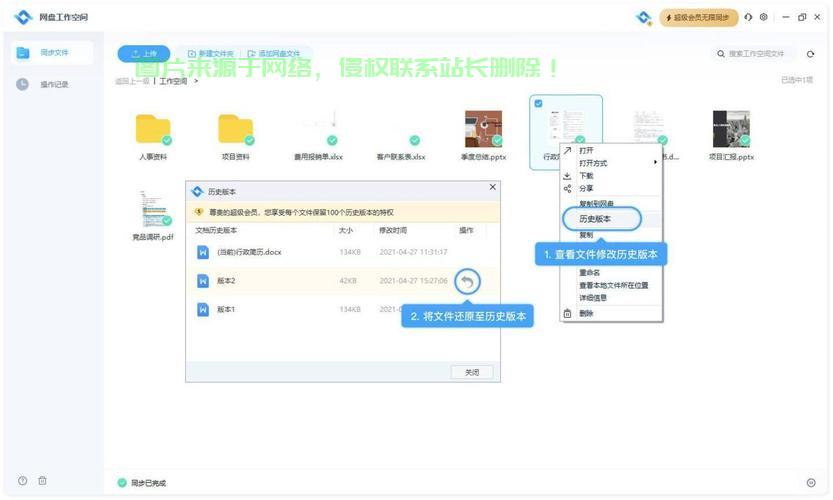Select the 季度总结.pptx thumbnail
The image size is (833, 500).
(x=483, y=129)
